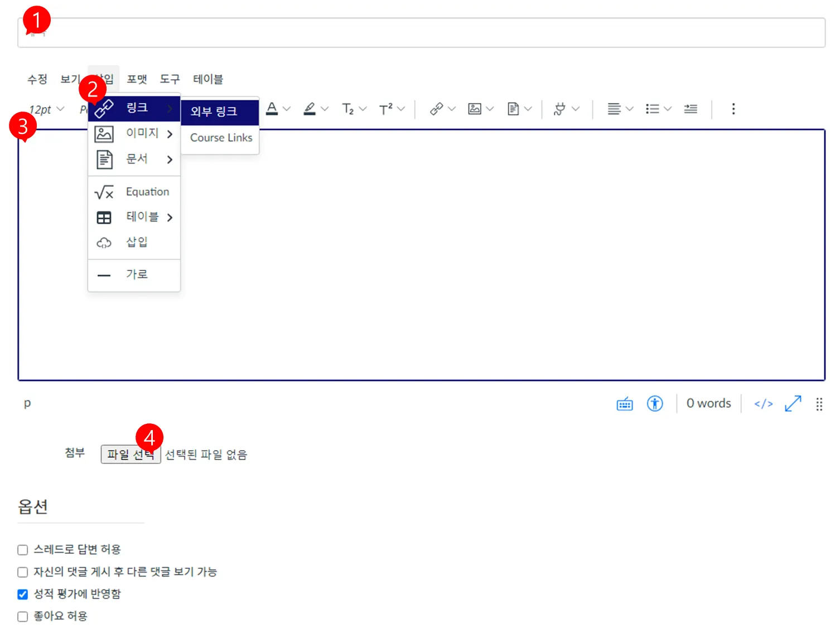Image resolution: width=840 pixels, height=633 pixels.
Task: Click the background highlight color icon
Action: (310, 109)
